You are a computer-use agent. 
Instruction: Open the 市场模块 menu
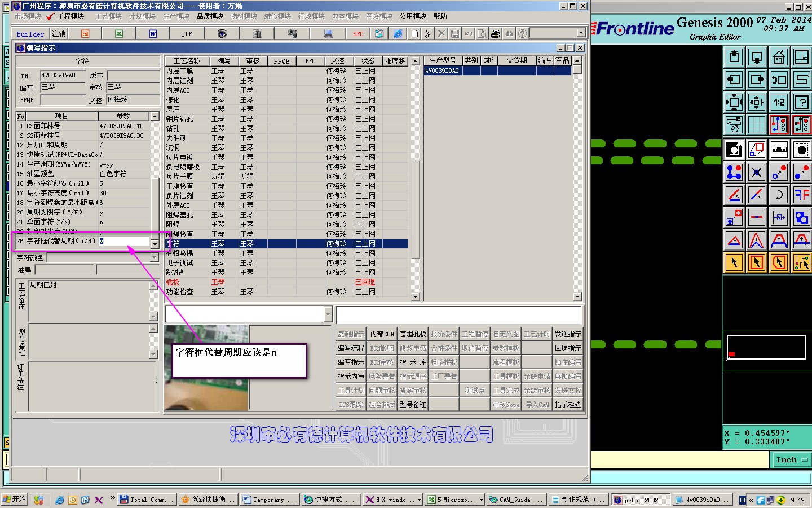coord(28,16)
